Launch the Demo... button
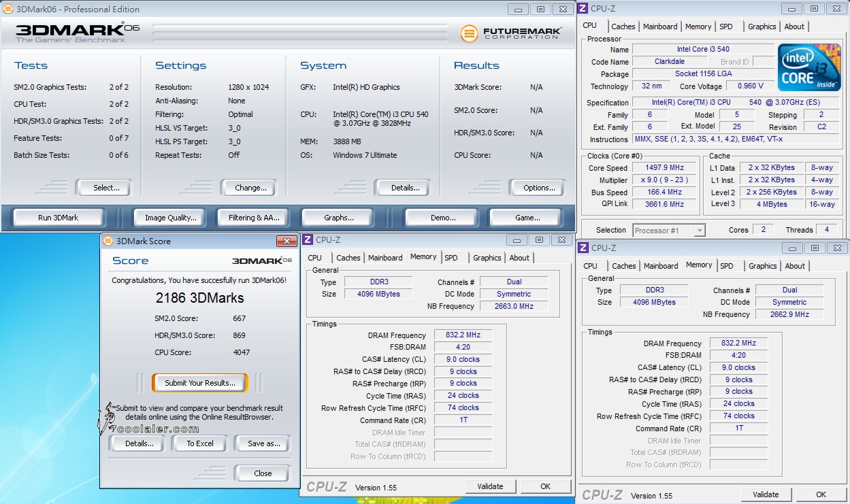 click(443, 218)
